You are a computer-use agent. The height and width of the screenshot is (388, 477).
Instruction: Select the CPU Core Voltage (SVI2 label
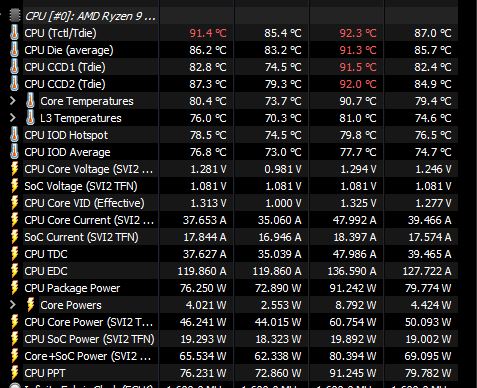click(x=89, y=169)
